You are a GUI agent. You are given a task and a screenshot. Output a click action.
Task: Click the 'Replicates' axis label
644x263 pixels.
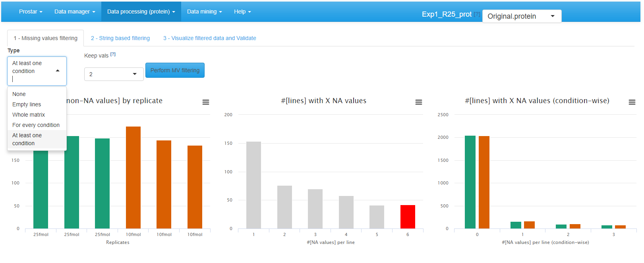[118, 242]
